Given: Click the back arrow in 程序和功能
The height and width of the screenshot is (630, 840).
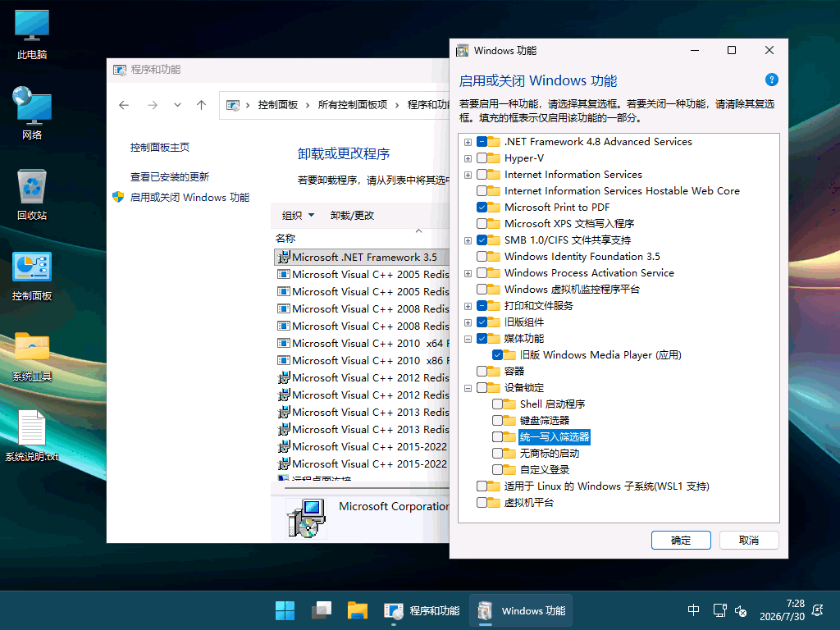Looking at the screenshot, I should (124, 105).
